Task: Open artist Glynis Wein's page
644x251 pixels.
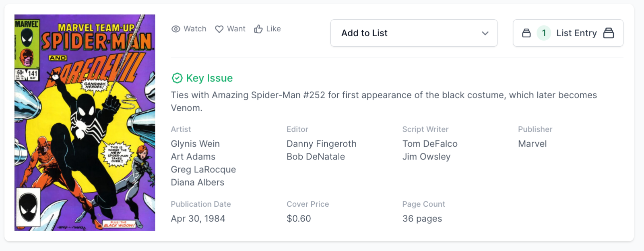Action: [195, 144]
